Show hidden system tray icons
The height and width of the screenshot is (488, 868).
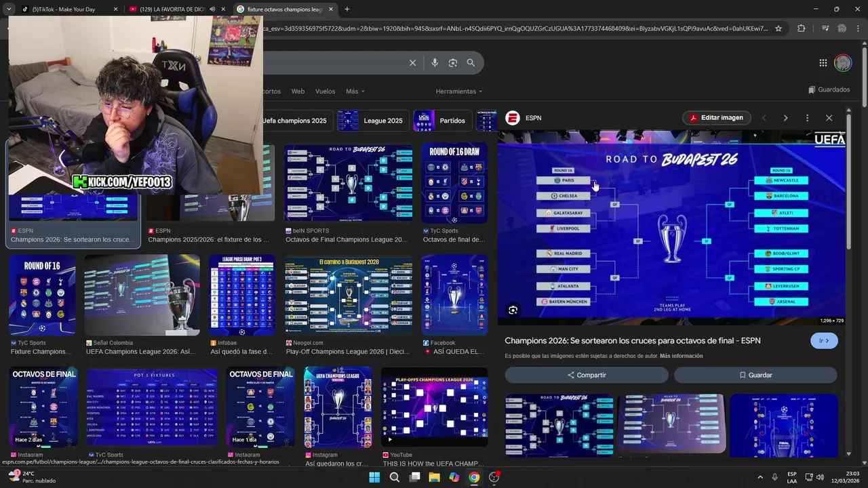(759, 477)
